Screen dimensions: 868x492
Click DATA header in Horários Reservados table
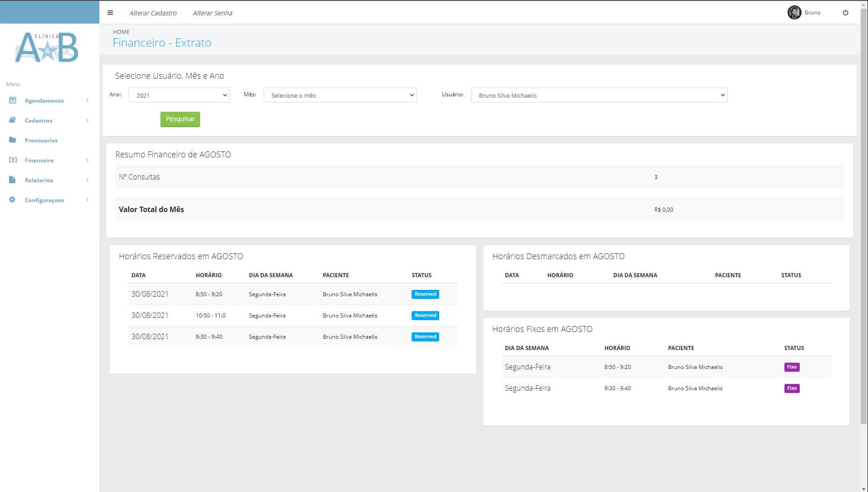138,275
